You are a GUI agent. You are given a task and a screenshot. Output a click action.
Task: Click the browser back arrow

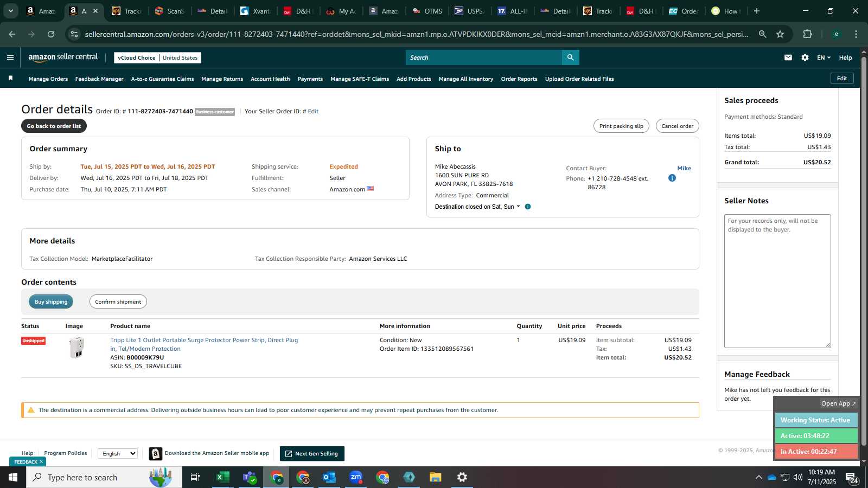[12, 34]
